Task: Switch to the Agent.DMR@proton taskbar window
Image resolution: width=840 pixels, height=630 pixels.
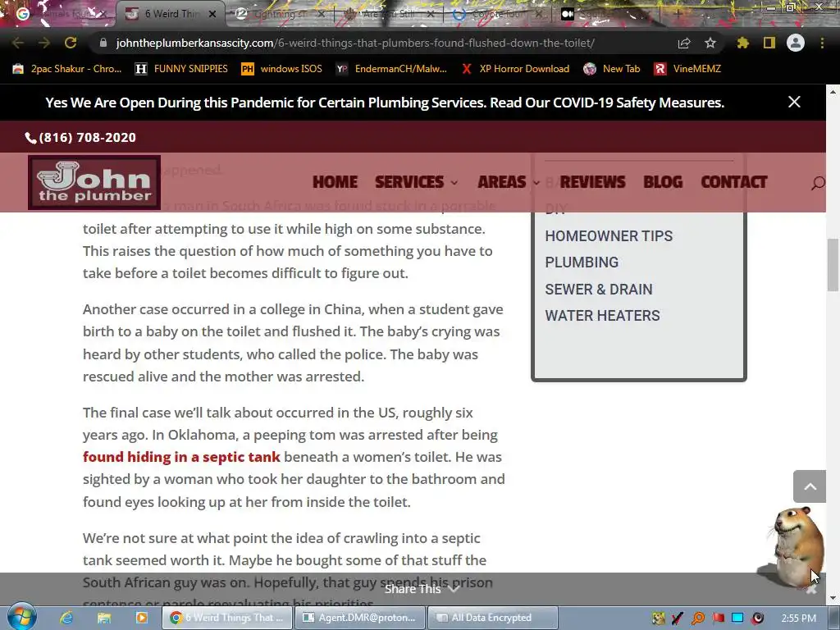Action: coord(360,618)
